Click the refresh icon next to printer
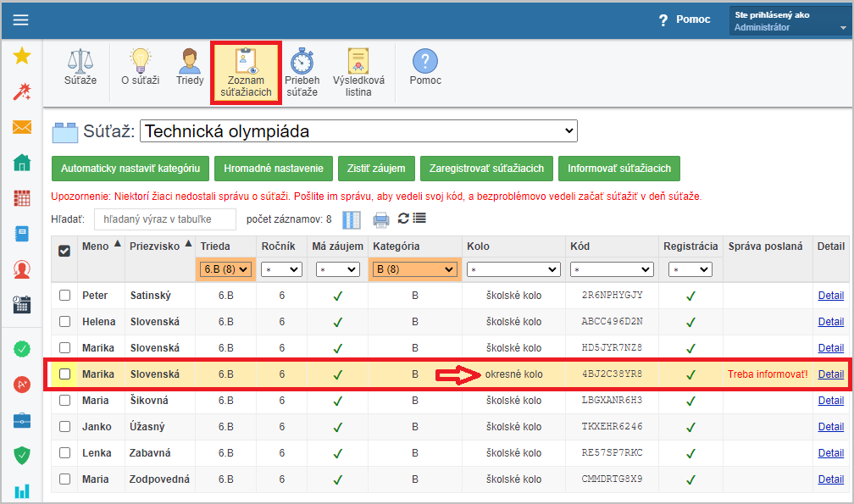854x504 pixels. click(x=403, y=219)
